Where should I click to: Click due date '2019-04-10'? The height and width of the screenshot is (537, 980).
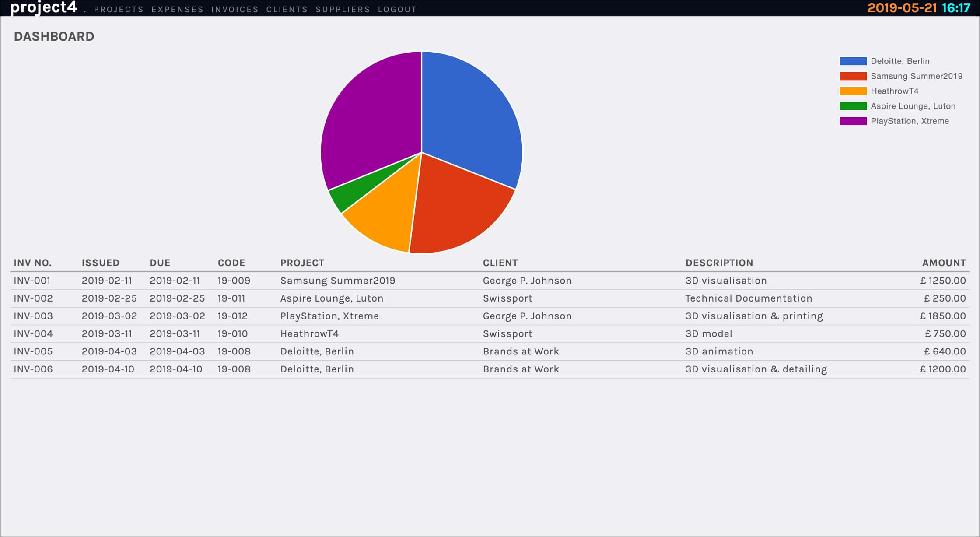[176, 369]
